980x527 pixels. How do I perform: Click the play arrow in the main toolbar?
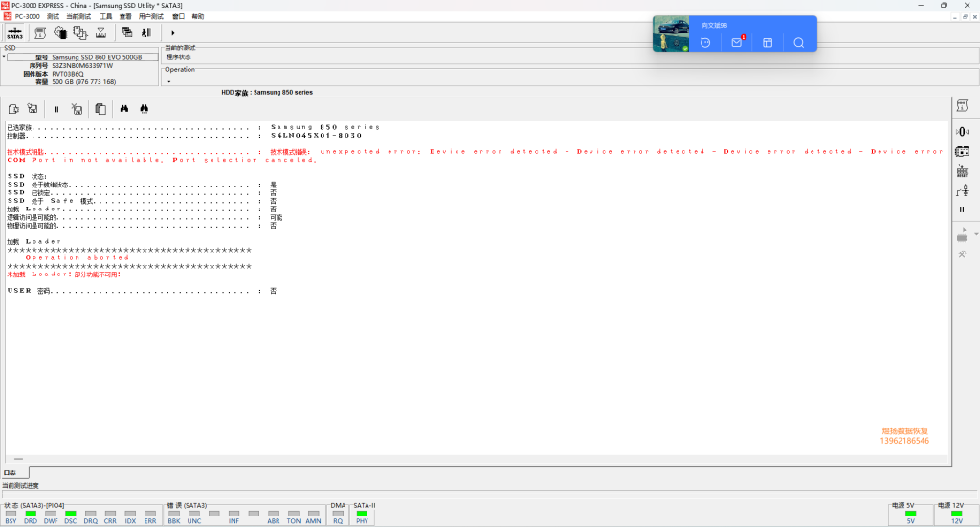[173, 33]
